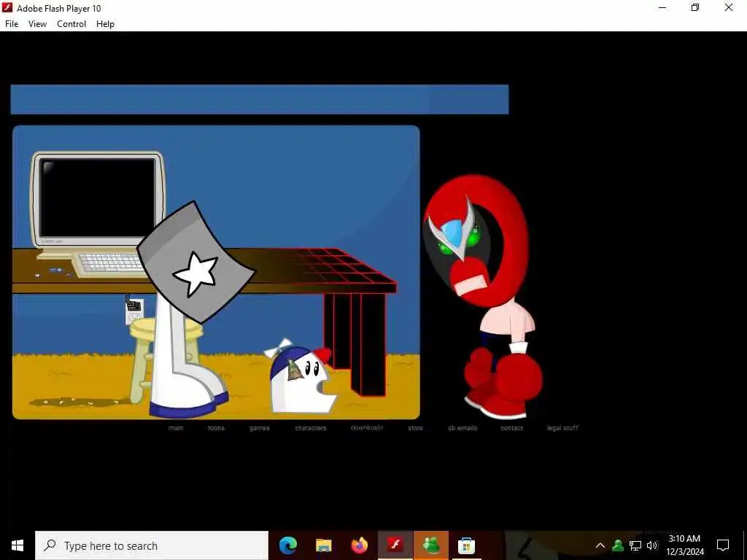Click the computer monitor screen
This screenshot has width=747, height=560.
pyautogui.click(x=98, y=198)
